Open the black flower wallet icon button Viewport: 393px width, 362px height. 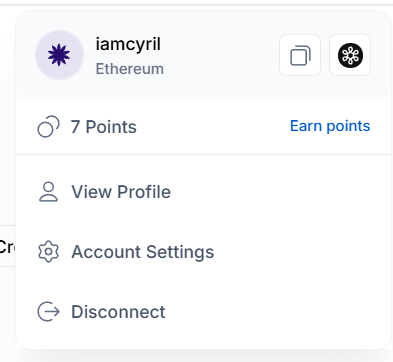pyautogui.click(x=350, y=55)
